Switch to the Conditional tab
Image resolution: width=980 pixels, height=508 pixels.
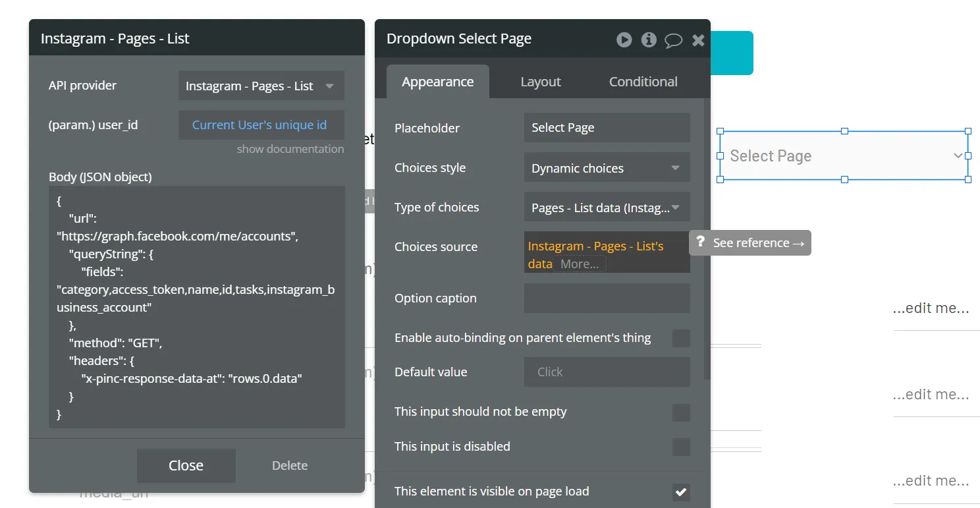tap(643, 82)
